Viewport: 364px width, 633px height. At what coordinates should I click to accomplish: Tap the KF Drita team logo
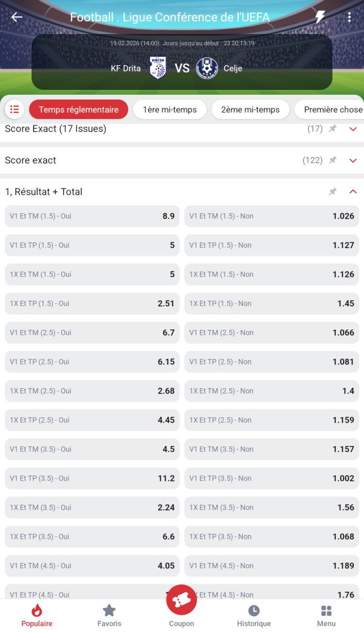click(158, 68)
